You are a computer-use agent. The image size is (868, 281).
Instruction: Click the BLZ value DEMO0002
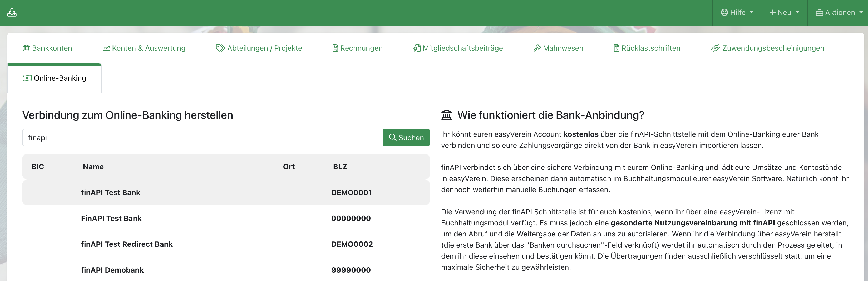click(352, 244)
